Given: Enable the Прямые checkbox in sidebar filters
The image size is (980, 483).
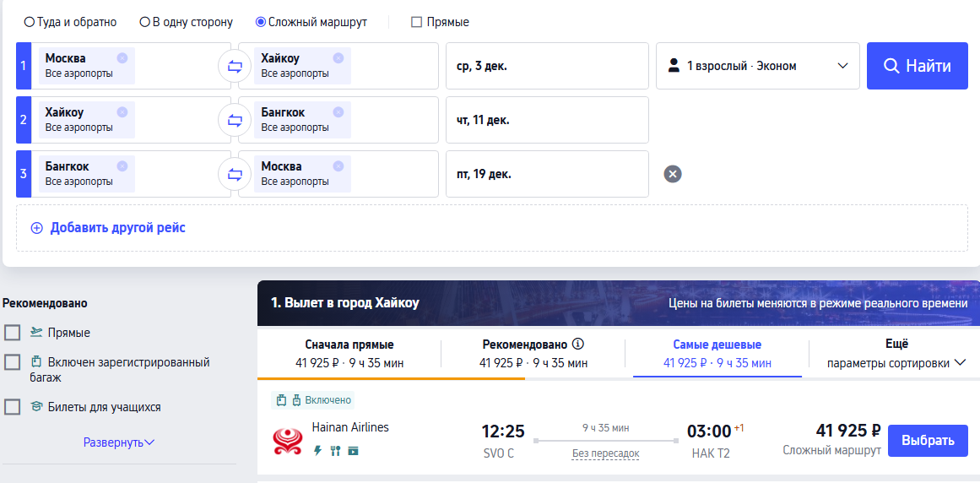Looking at the screenshot, I should pyautogui.click(x=13, y=333).
